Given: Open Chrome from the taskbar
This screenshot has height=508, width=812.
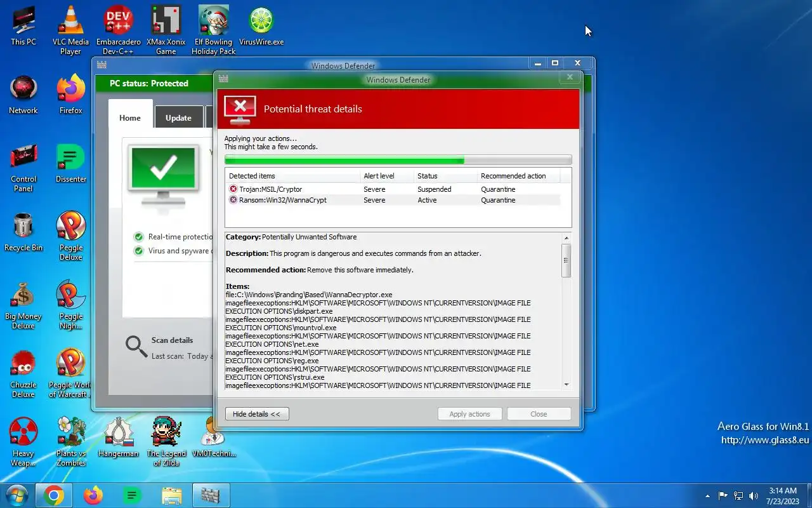Looking at the screenshot, I should point(54,495).
